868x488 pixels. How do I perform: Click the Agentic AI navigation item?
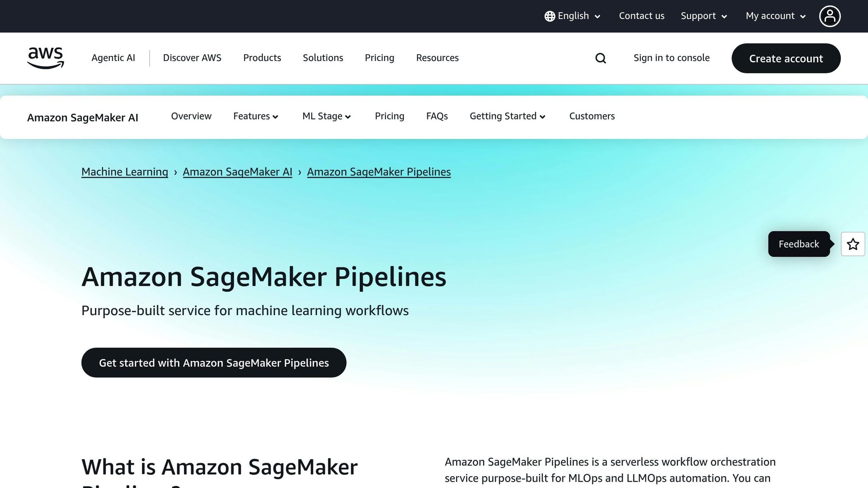click(x=113, y=58)
